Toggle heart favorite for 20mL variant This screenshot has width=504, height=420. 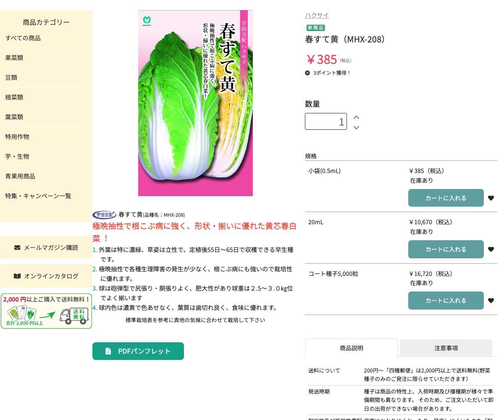[491, 249]
